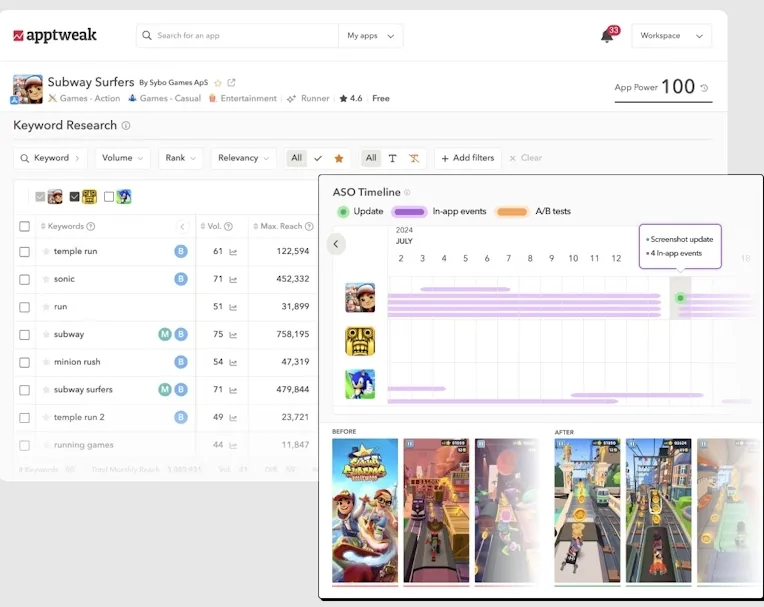Open the Volume filter dropdown
Viewport: 764px width, 607px height.
tap(123, 158)
